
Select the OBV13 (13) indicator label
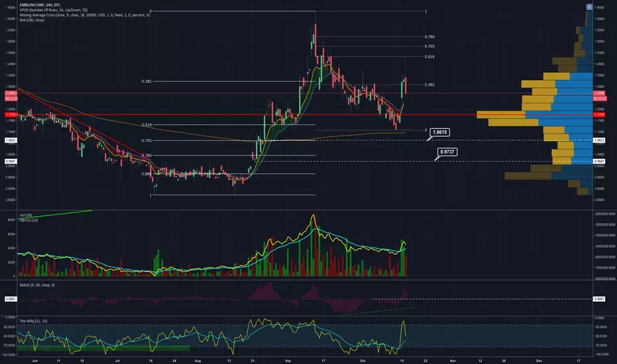[28, 220]
